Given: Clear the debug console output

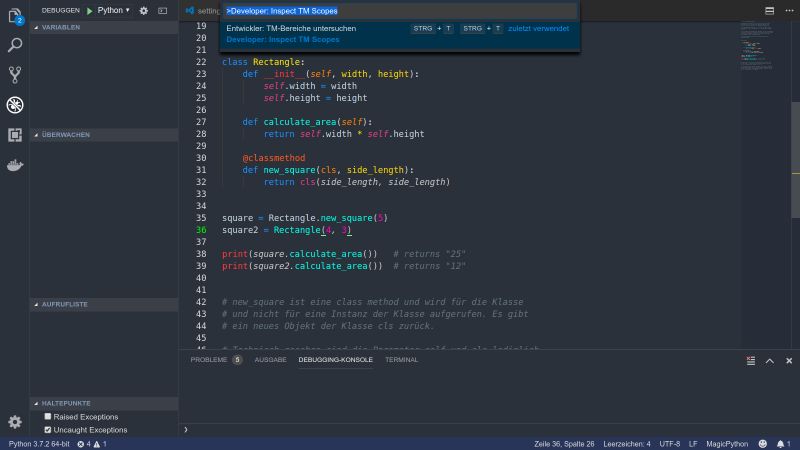Looking at the screenshot, I should [x=751, y=361].
